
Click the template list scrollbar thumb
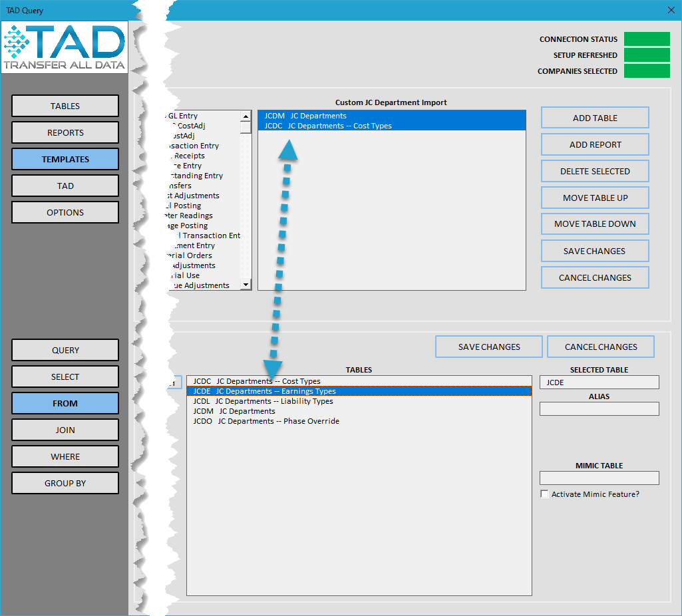coord(246,127)
